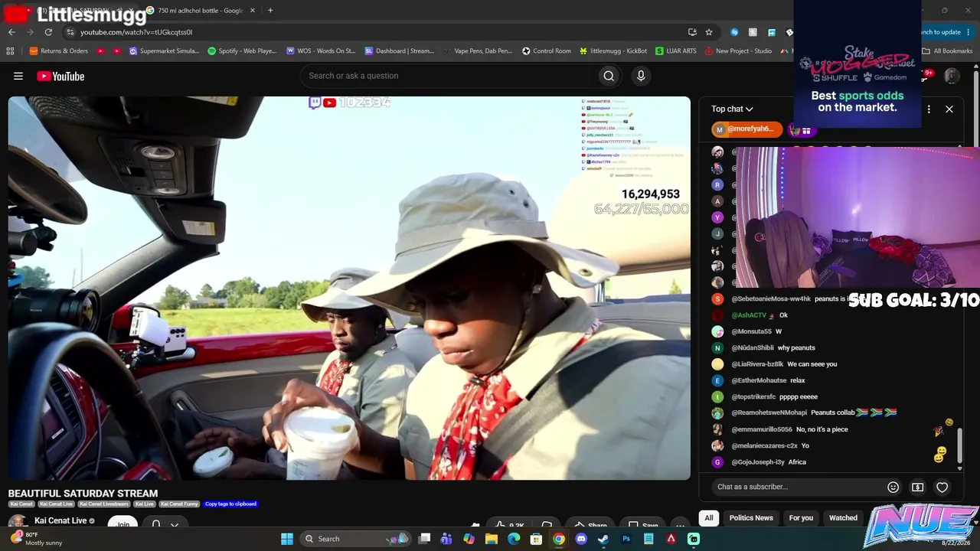This screenshot has width=980, height=551.
Task: Open Copilot from the taskbar
Action: pyautogui.click(x=469, y=539)
